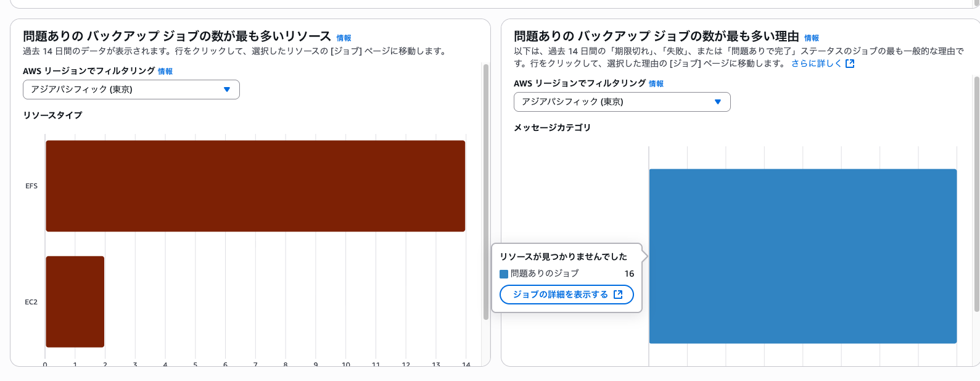Click 情報 next to left AWS リージョンでフィルタリング
Image resolution: width=980 pixels, height=381 pixels.
pos(165,72)
